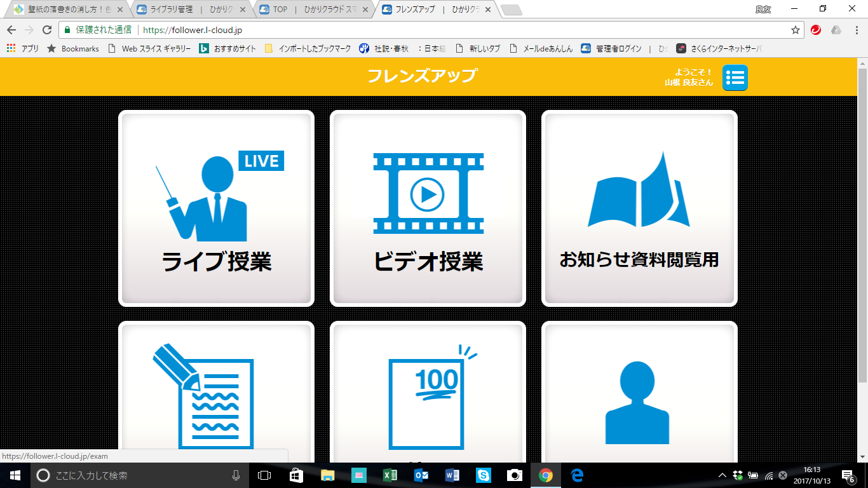Open the おすすめサイト bookmark
Viewport: 868px width, 488px height.
228,48
